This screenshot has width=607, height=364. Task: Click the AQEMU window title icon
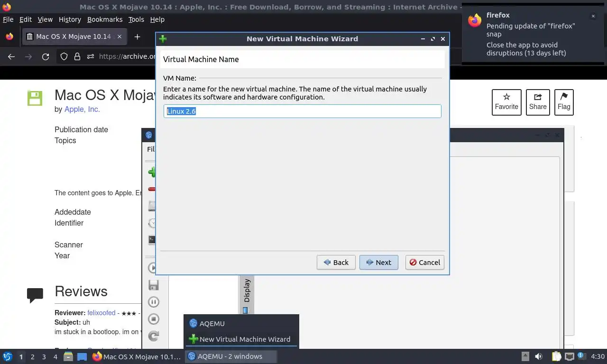[149, 135]
